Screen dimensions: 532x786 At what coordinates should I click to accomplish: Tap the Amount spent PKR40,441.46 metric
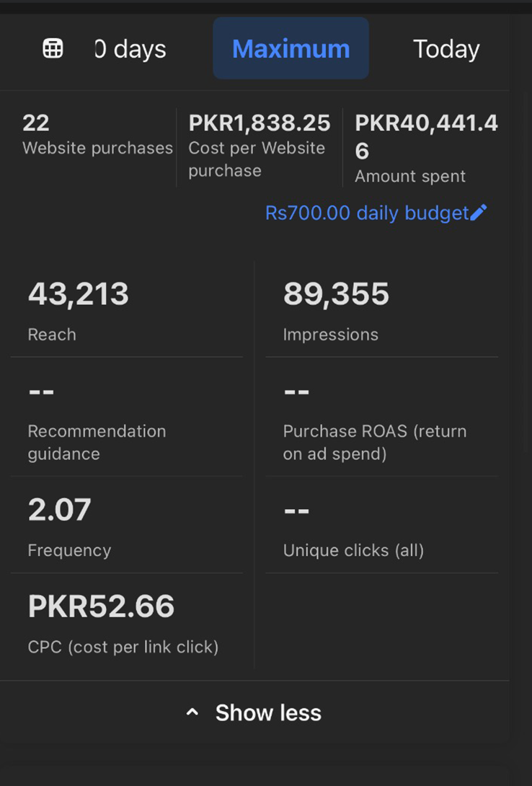[425, 147]
